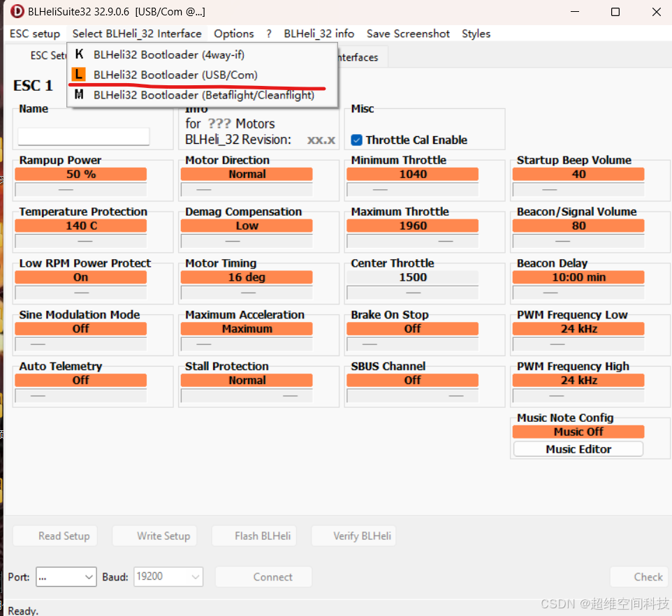Adjust the Maximum Acceleration slider
The width and height of the screenshot is (672, 616).
(247, 344)
